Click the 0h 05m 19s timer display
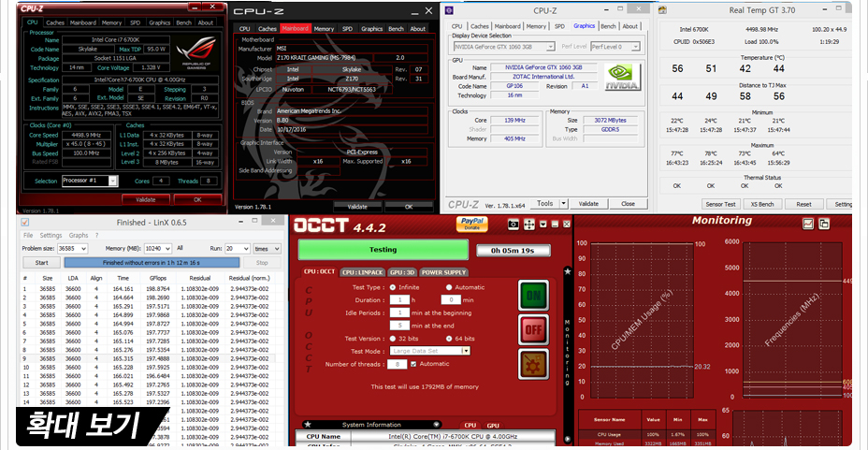Image resolution: width=868 pixels, height=450 pixels. pos(514,250)
